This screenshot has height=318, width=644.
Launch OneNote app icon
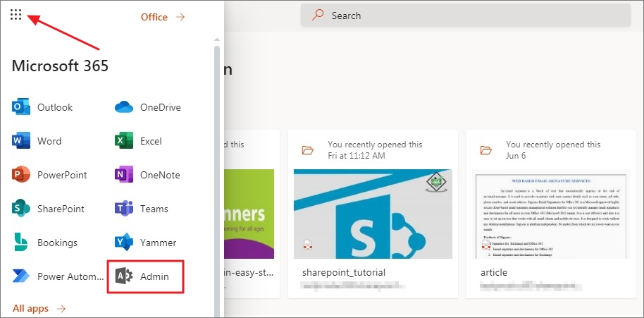pyautogui.click(x=123, y=175)
